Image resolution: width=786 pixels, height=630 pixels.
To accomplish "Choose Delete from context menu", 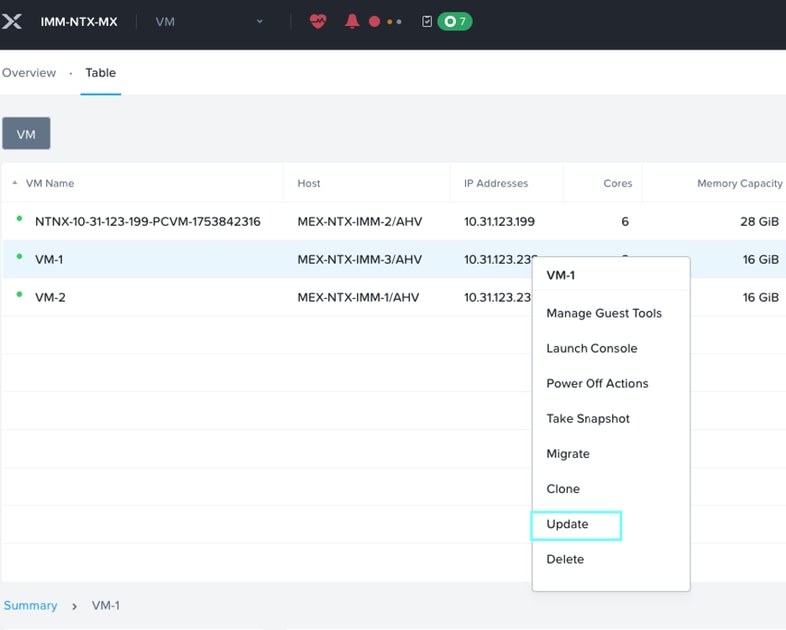I will [x=565, y=559].
